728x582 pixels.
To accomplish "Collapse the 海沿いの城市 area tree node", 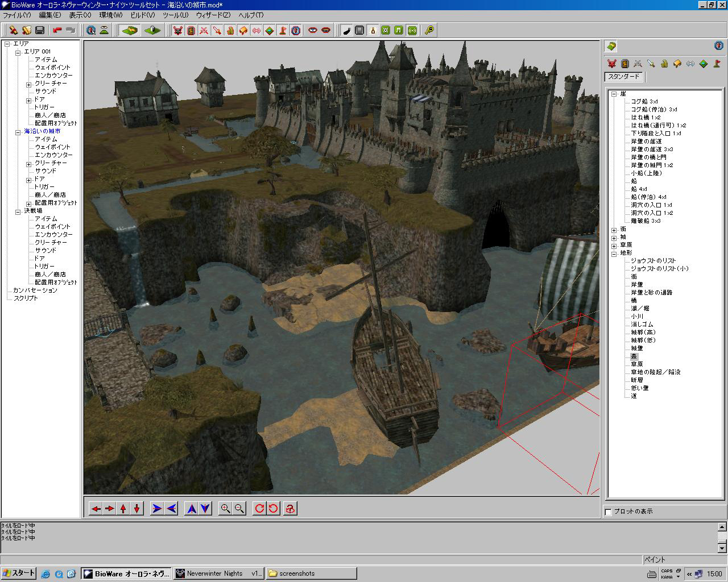I will pyautogui.click(x=18, y=131).
